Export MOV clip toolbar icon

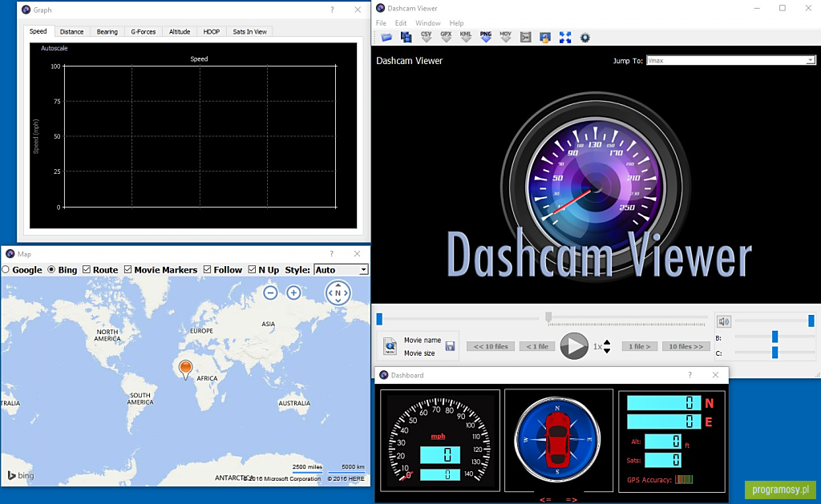(505, 37)
